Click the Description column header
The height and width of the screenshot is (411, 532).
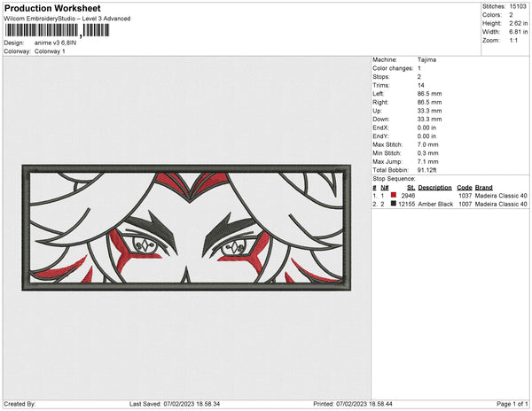(435, 188)
